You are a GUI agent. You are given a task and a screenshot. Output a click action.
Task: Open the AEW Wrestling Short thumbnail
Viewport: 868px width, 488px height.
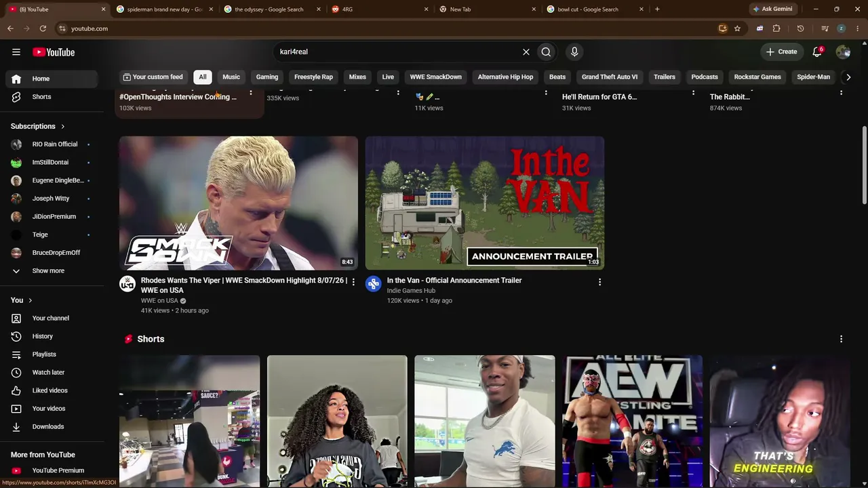coord(633,422)
